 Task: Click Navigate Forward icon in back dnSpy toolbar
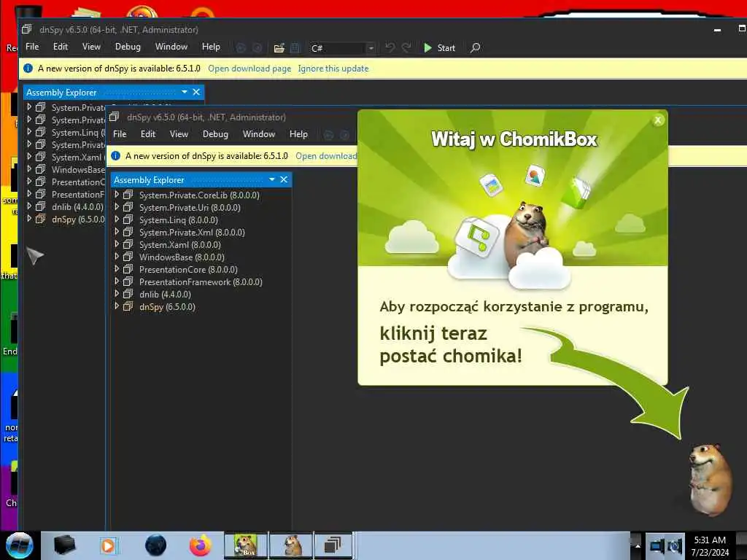coord(258,47)
